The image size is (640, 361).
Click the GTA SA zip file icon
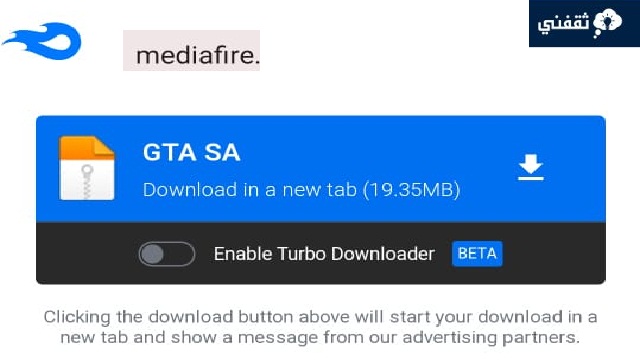tap(87, 168)
